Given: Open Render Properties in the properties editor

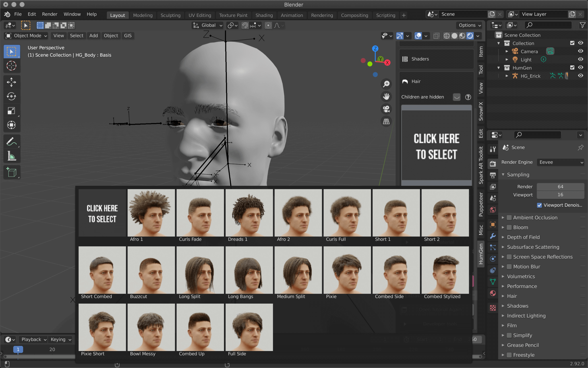Looking at the screenshot, I should click(493, 164).
